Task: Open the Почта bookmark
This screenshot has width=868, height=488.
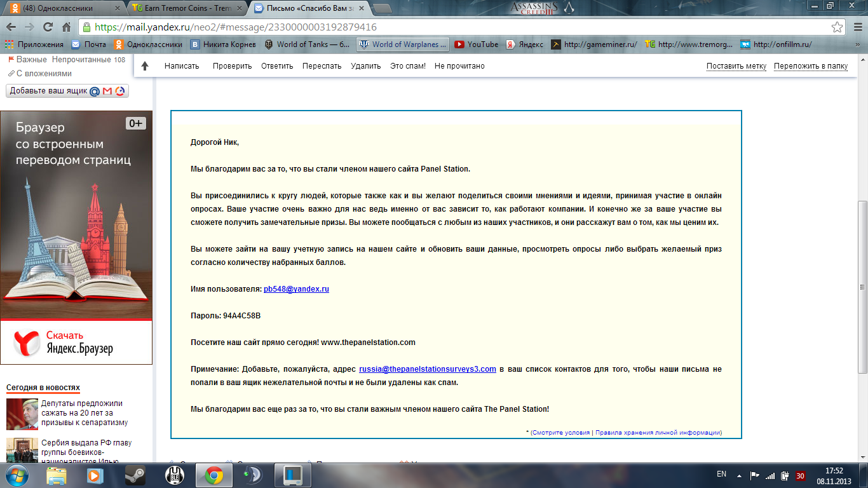Action: pos(88,44)
